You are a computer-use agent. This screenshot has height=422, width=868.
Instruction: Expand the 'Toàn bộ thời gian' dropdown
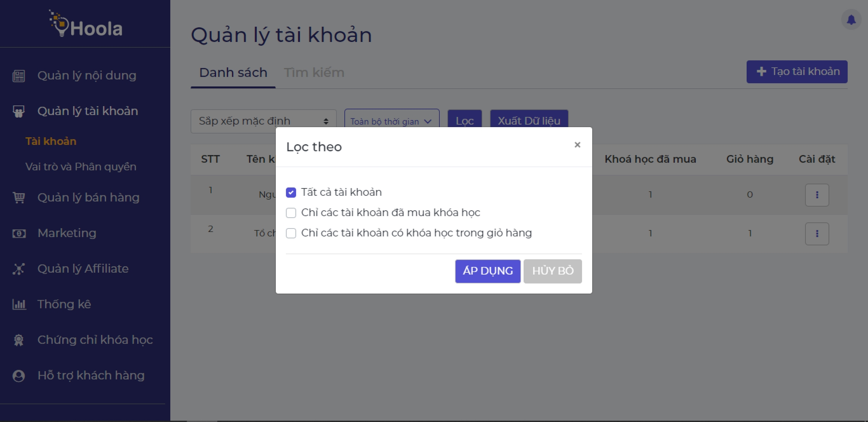click(391, 121)
